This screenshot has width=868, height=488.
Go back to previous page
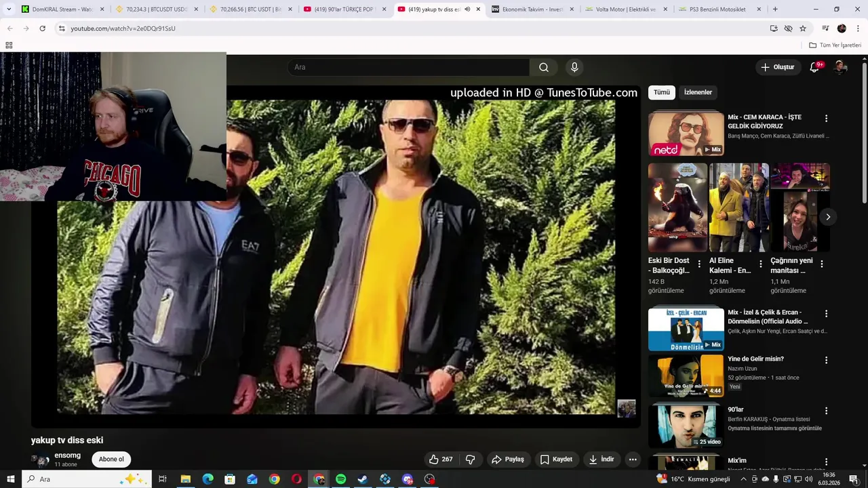10,28
